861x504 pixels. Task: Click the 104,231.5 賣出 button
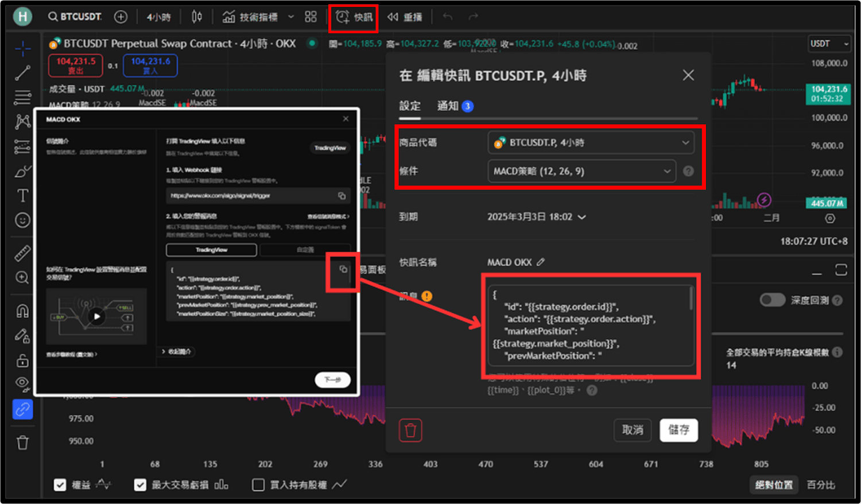point(76,65)
